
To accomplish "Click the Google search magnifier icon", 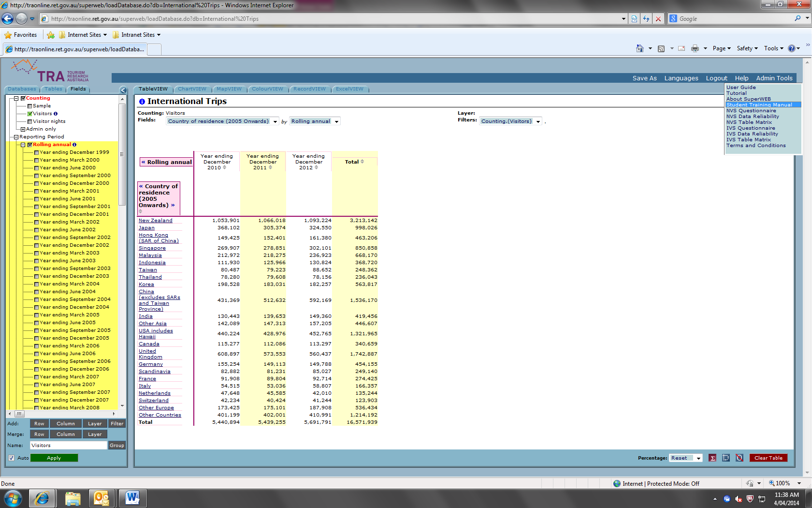I will pyautogui.click(x=797, y=18).
